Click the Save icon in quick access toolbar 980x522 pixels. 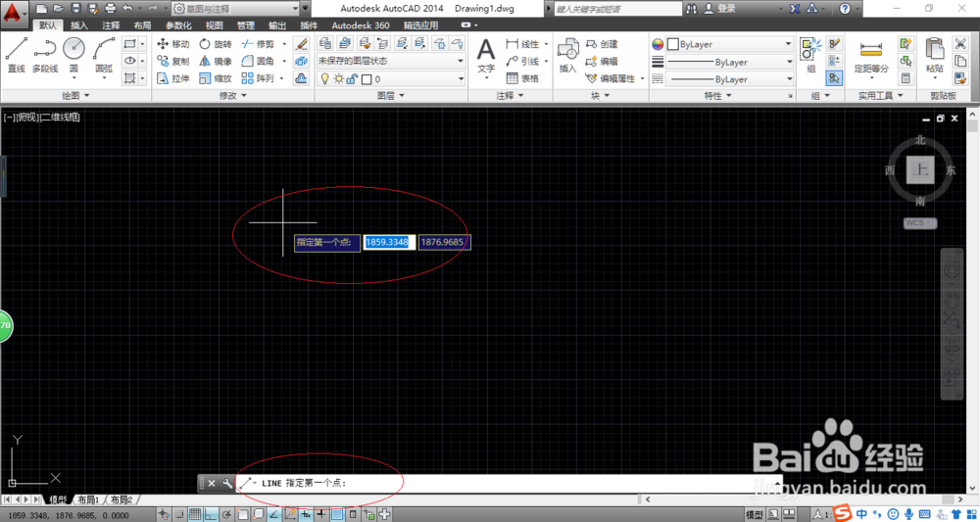point(75,9)
